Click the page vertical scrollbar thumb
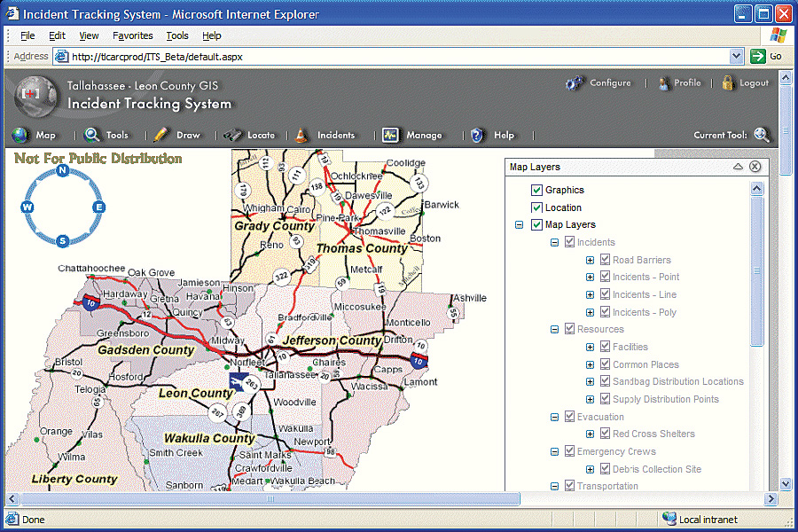Image resolution: width=798 pixels, height=532 pixels. [x=786, y=129]
